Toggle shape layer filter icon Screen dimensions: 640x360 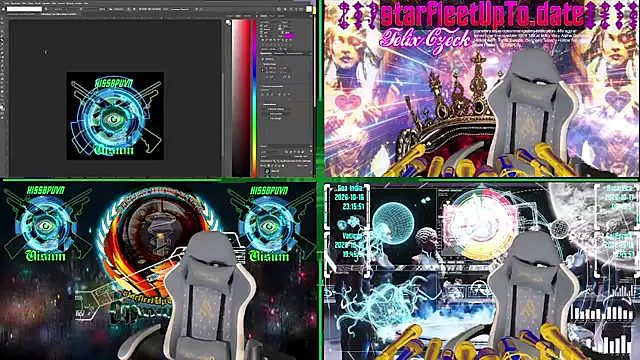point(298,152)
